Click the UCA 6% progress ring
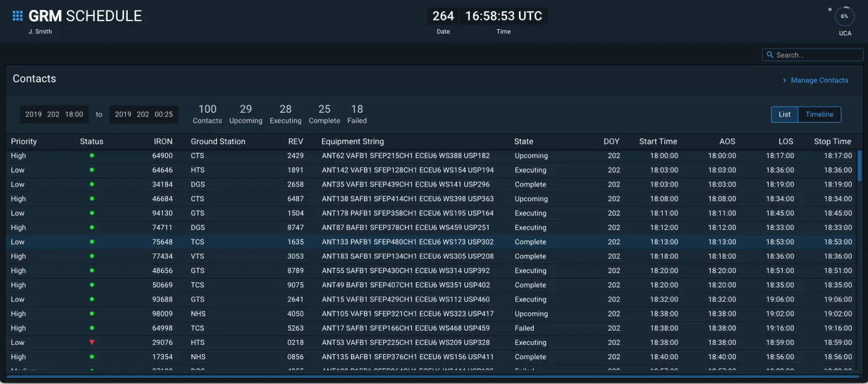Image resolution: width=868 pixels, height=384 pixels. [x=844, y=16]
